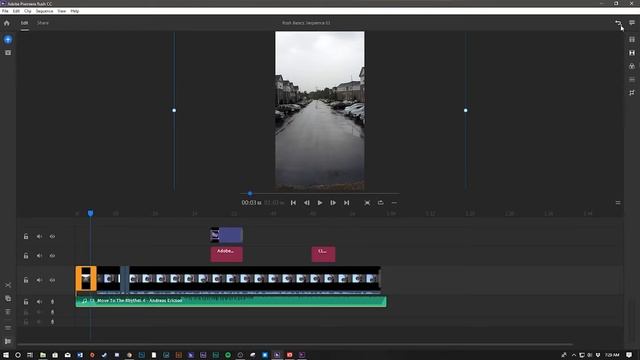Click the Undo arrow icon
The image size is (640, 360).
[x=618, y=23]
